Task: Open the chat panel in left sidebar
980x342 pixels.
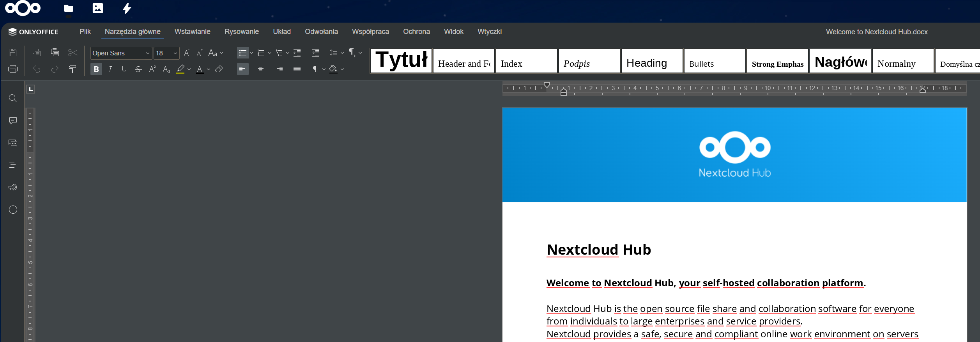Action: pyautogui.click(x=13, y=143)
